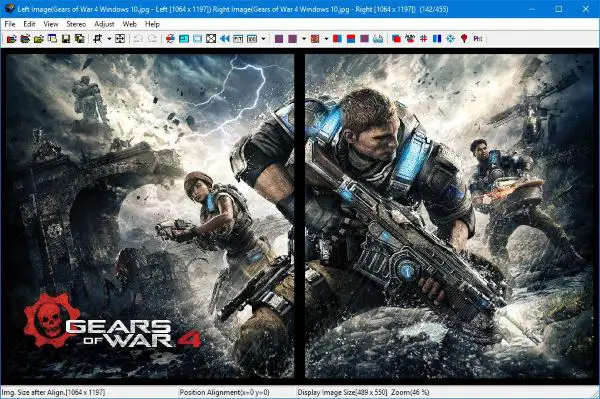Select the second side-by-side view icon
The height and width of the screenshot is (399, 600).
click(252, 39)
